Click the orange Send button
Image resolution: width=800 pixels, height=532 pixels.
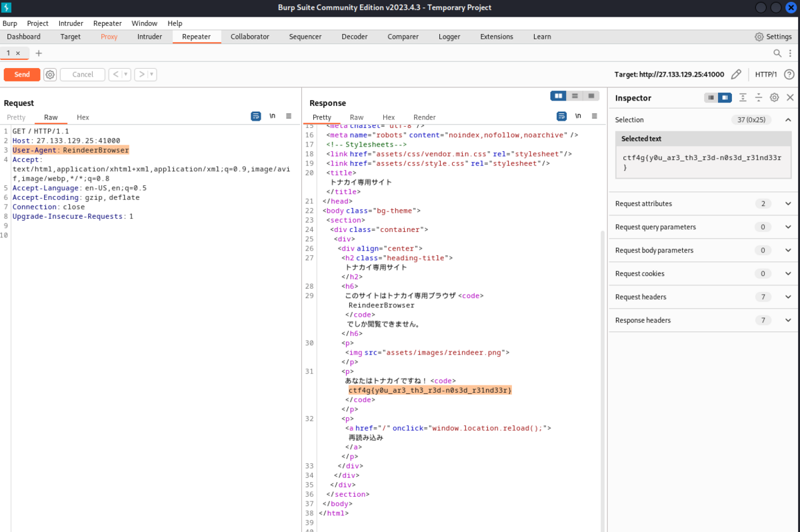click(x=22, y=75)
